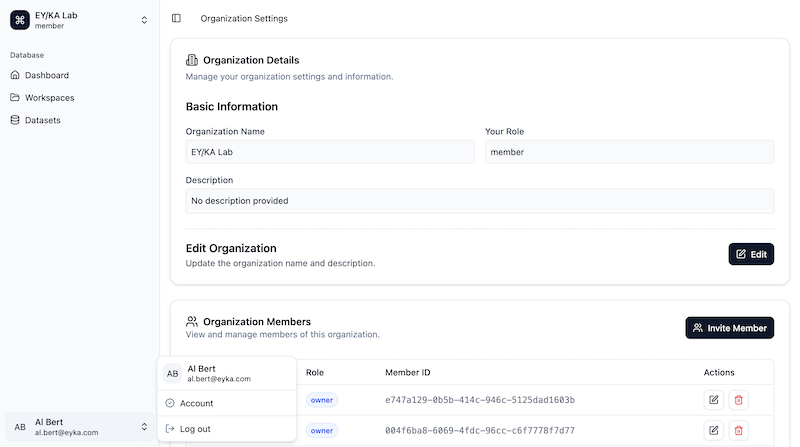Click delete icon in second member row
This screenshot has width=800, height=447.
(x=738, y=431)
